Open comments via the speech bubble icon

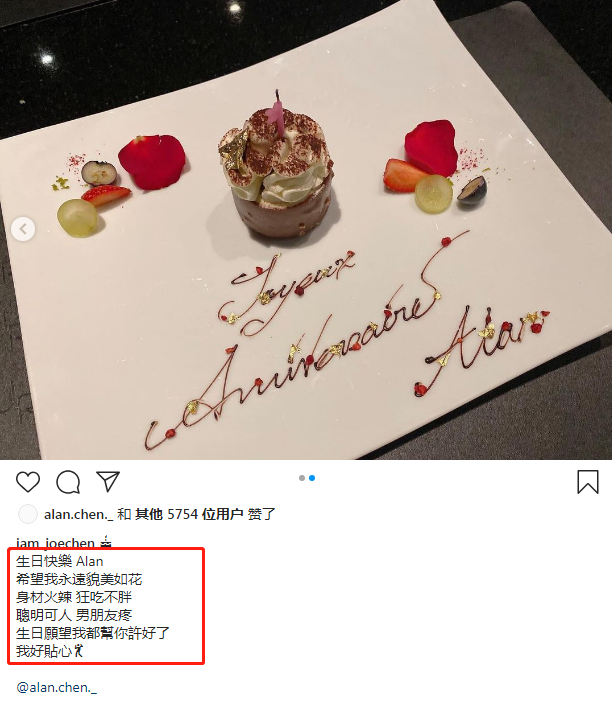pyautogui.click(x=68, y=482)
